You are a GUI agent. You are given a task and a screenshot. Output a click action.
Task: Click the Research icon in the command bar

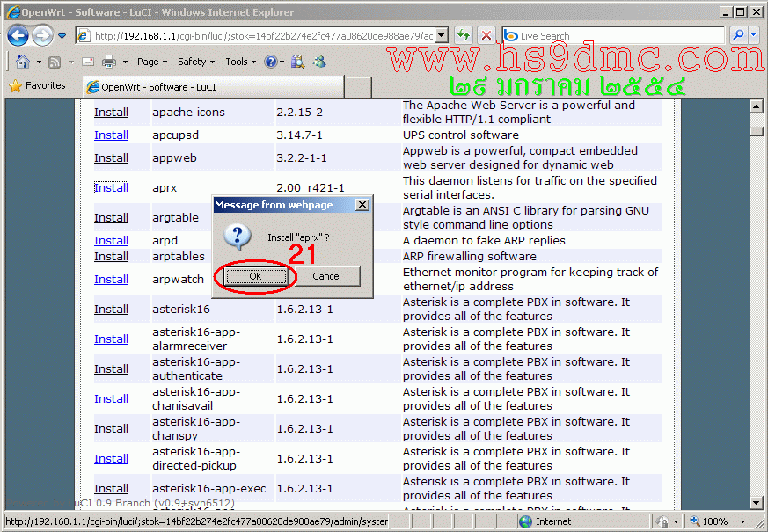pyautogui.click(x=297, y=62)
